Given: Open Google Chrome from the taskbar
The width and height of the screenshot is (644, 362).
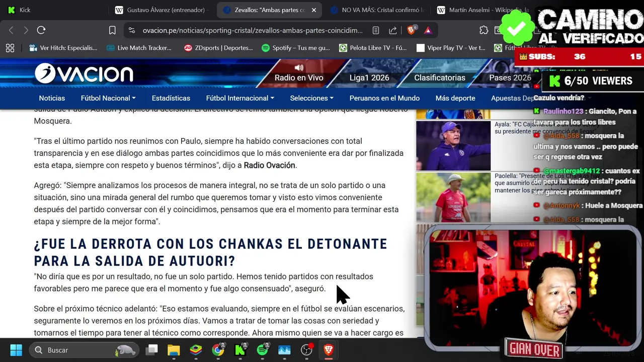Looking at the screenshot, I should [218, 350].
